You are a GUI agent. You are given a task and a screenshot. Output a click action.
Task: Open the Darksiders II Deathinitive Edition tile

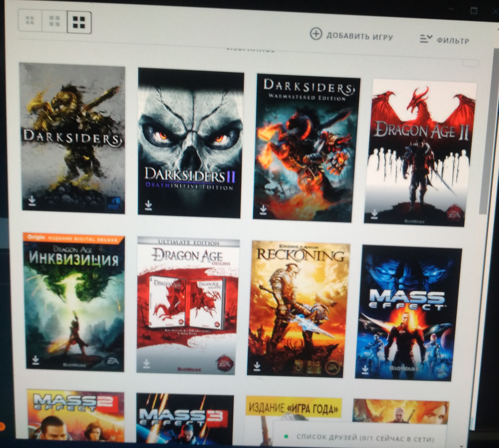[x=191, y=143]
